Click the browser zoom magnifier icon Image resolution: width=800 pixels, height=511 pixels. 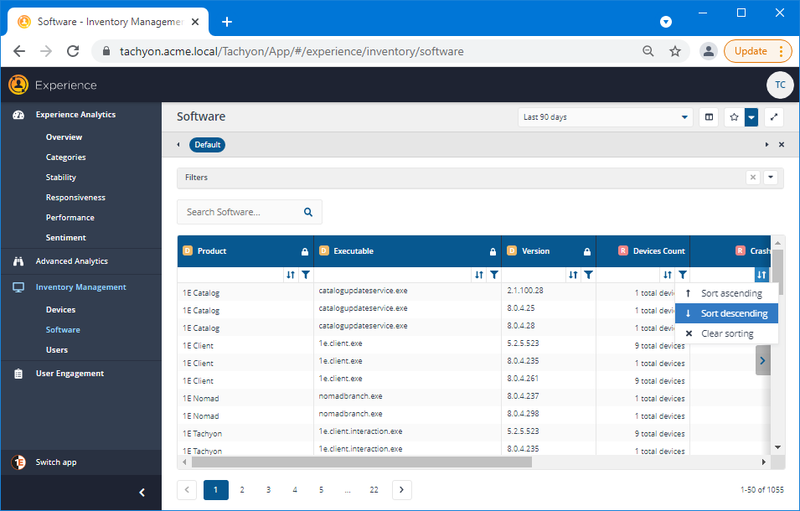(x=648, y=51)
